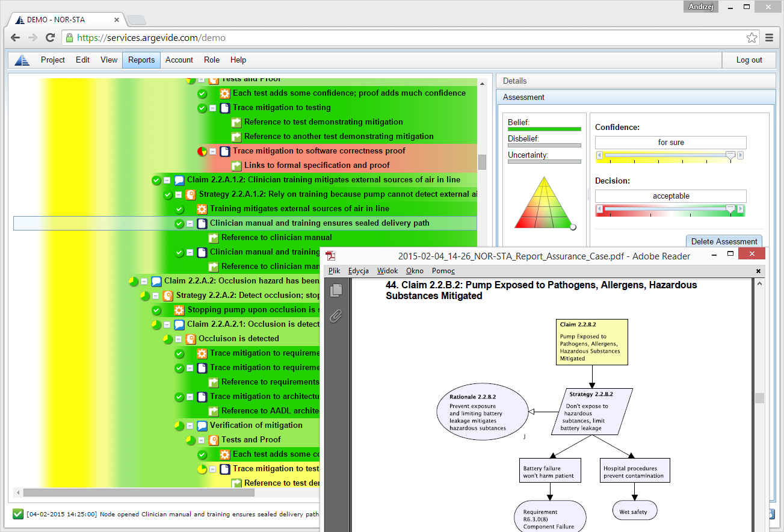Image resolution: width=784 pixels, height=532 pixels.
Task: Open page thumbnails panel in Adobe Reader
Action: point(336,290)
